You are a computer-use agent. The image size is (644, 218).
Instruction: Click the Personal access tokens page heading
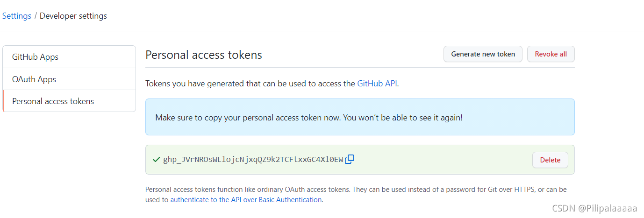[203, 55]
